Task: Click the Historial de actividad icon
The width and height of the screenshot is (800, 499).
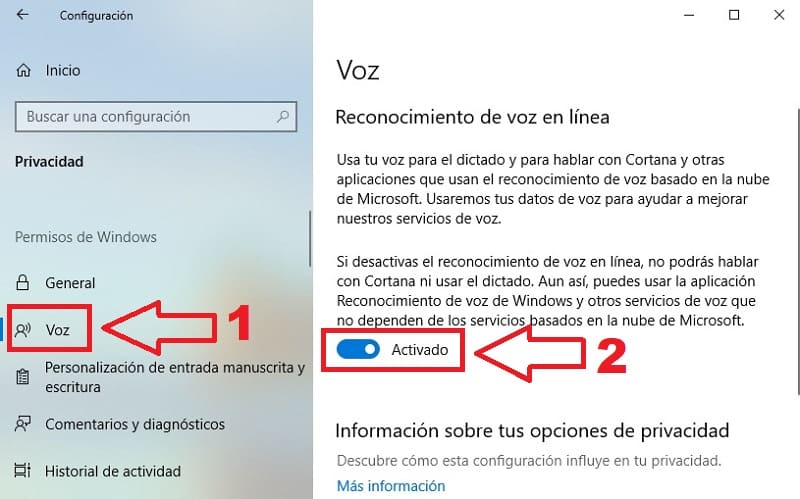Action: point(23,470)
